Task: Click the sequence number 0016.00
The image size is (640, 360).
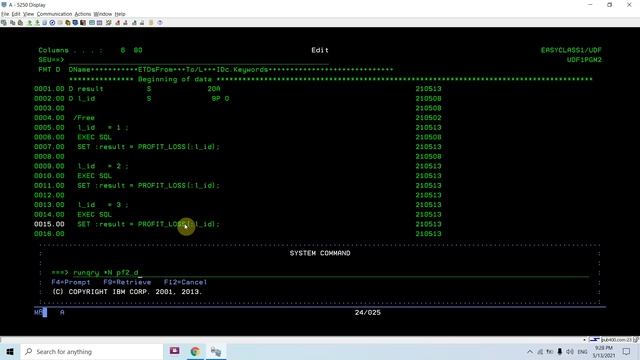Action: tap(49, 233)
